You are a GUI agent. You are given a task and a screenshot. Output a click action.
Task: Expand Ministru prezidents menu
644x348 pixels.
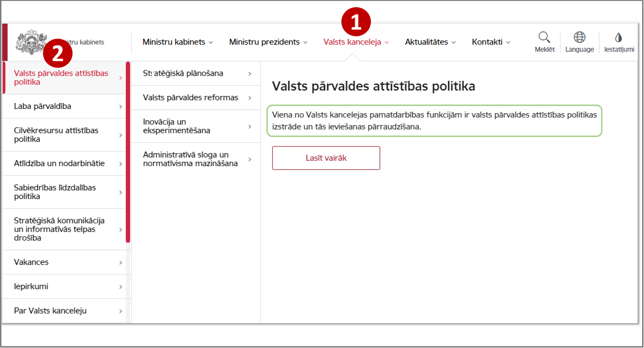pyautogui.click(x=268, y=42)
